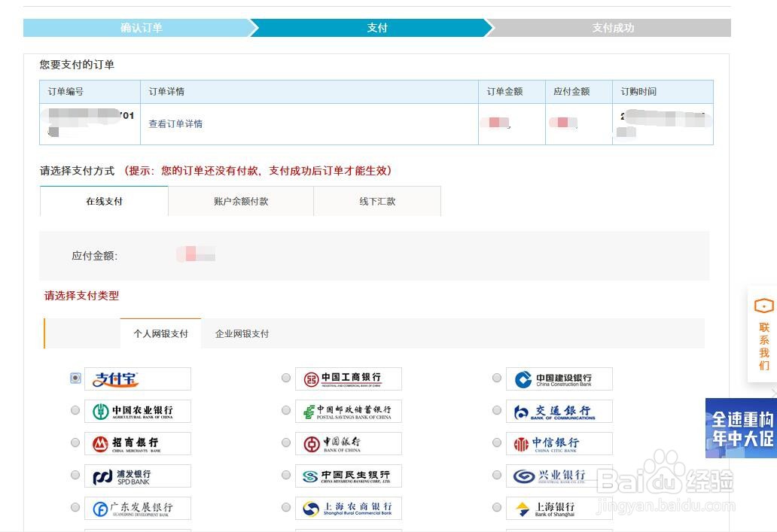Choose the 中国邮政储蓄银行 bank logo
The image size is (777, 532).
point(349,411)
